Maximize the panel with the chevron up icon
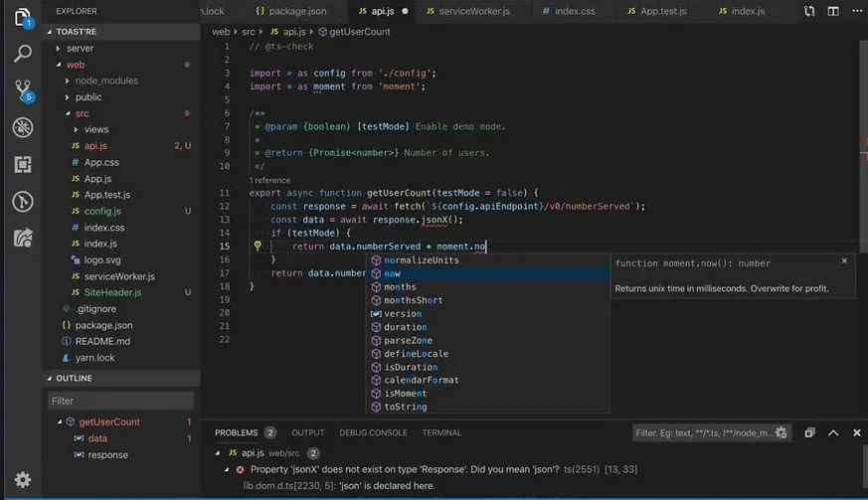Viewport: 868px width, 500px height. click(833, 432)
